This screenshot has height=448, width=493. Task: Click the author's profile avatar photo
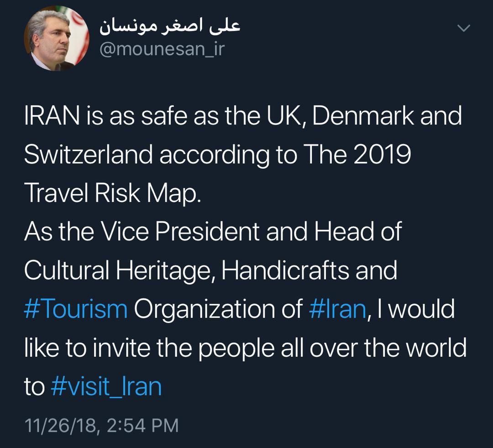(x=56, y=39)
